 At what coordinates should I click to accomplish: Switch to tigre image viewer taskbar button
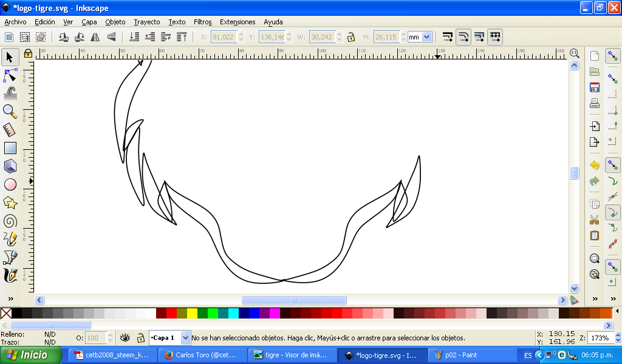click(x=293, y=355)
